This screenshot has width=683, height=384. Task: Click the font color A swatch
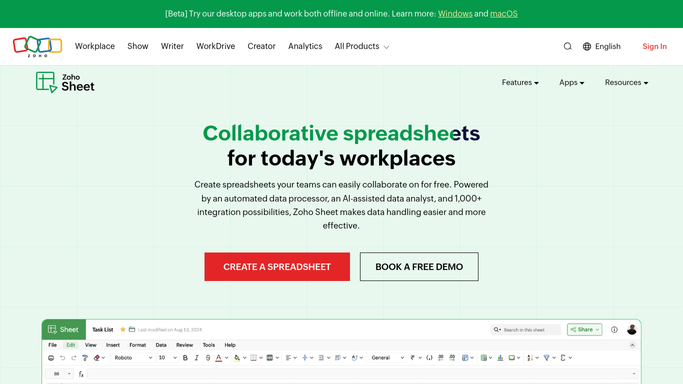219,358
